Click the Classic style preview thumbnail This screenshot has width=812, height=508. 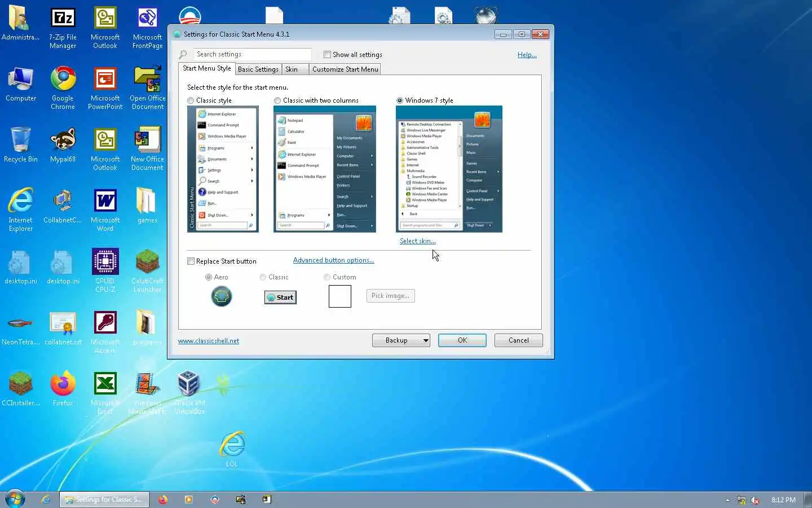coord(223,169)
